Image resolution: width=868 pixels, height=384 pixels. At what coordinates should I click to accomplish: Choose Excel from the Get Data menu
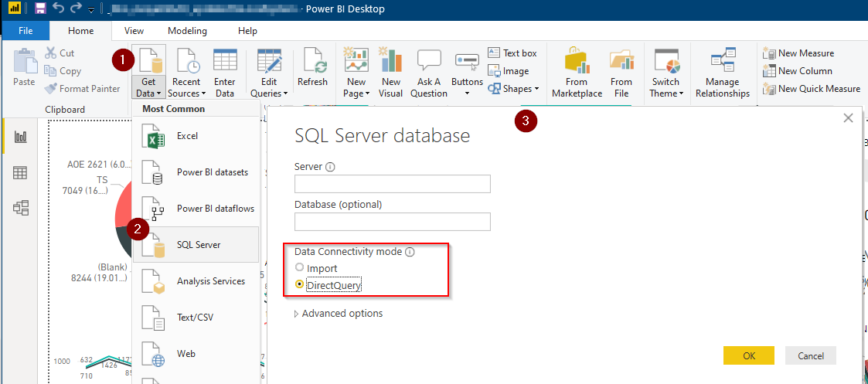tap(196, 135)
